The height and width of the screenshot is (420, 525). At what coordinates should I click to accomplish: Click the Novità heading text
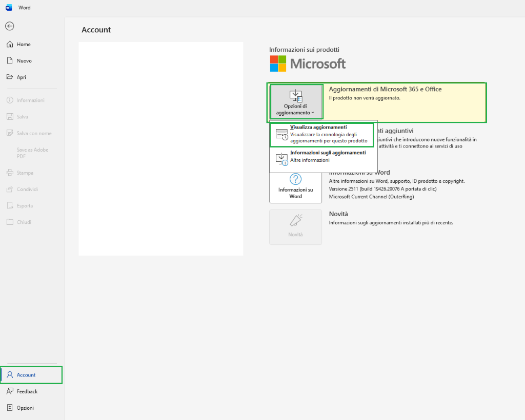[338, 214]
